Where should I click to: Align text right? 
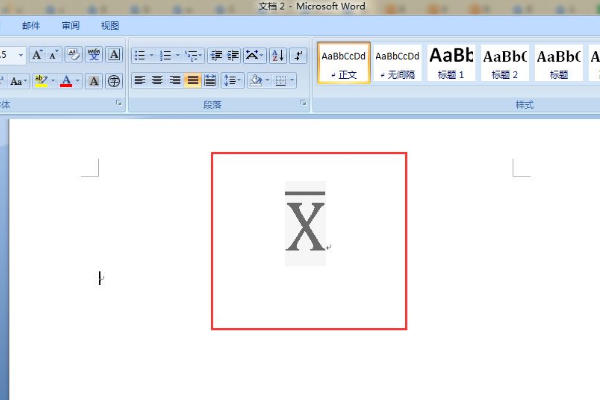click(x=175, y=80)
